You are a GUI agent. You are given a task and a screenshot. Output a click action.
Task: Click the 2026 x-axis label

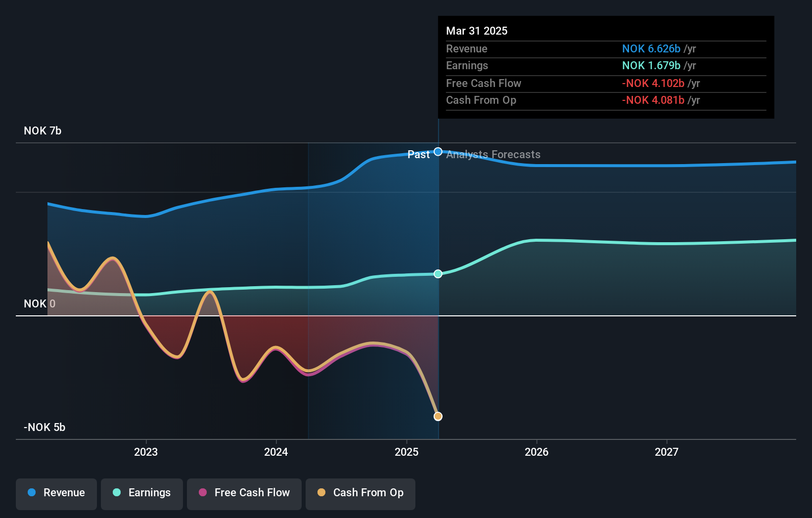537,452
